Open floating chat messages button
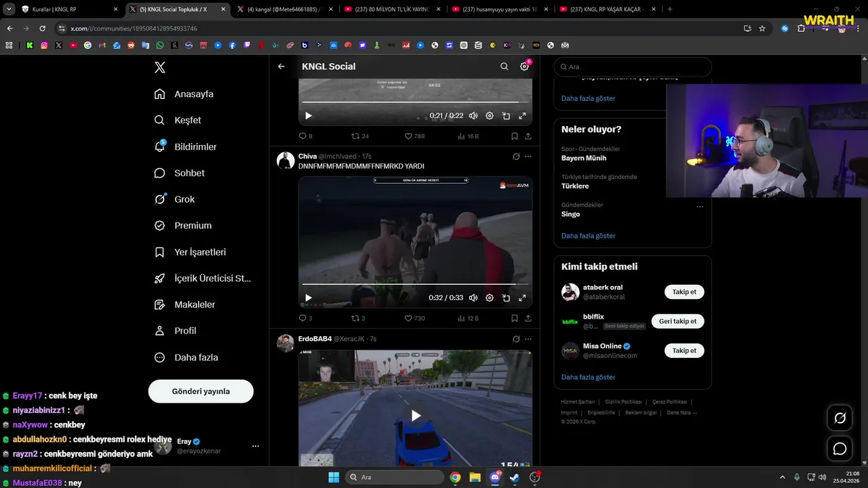Screen dimensions: 868x488 pyautogui.click(x=840, y=449)
